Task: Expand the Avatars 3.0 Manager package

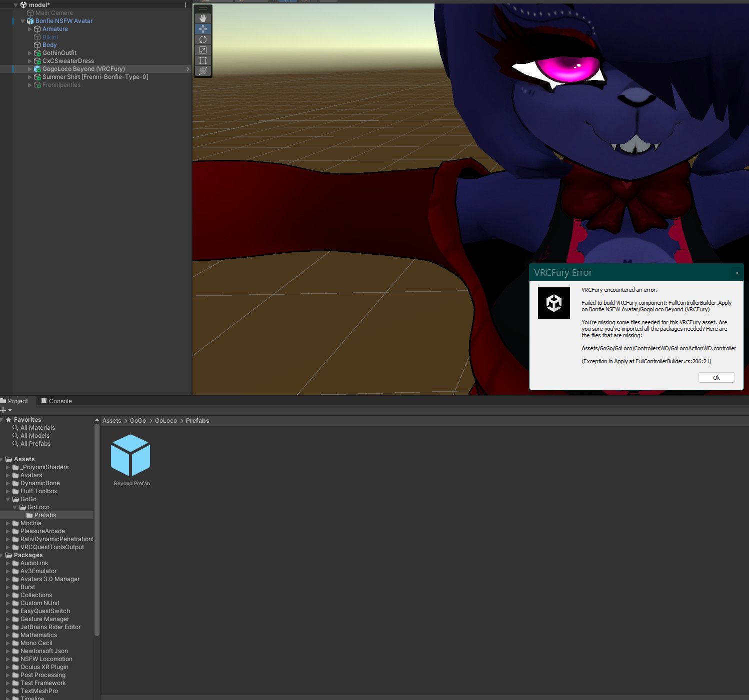Action: coord(8,579)
